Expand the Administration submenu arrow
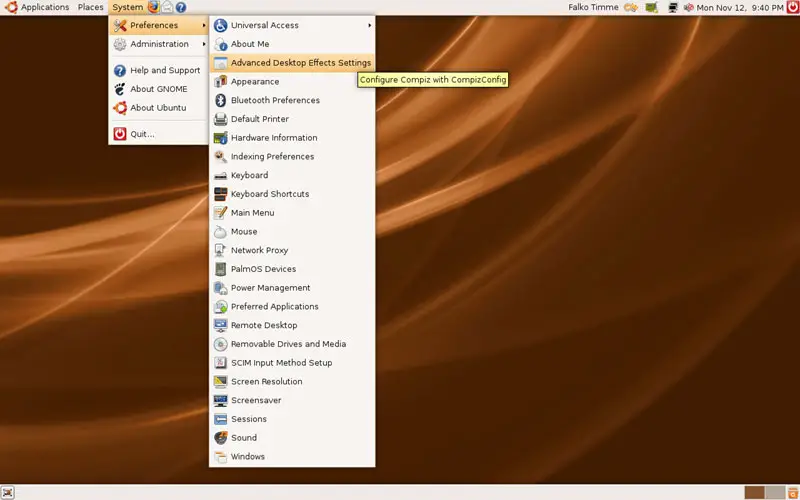 204,44
